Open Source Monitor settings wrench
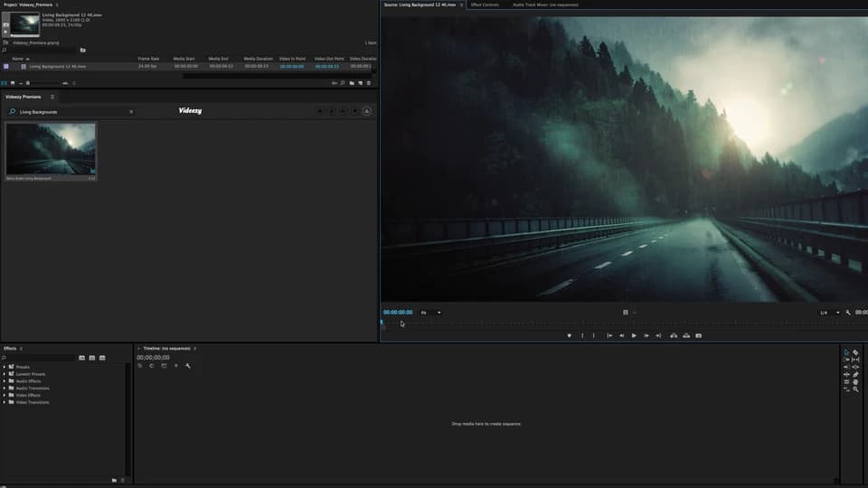Viewport: 868px width, 488px height. pyautogui.click(x=847, y=313)
